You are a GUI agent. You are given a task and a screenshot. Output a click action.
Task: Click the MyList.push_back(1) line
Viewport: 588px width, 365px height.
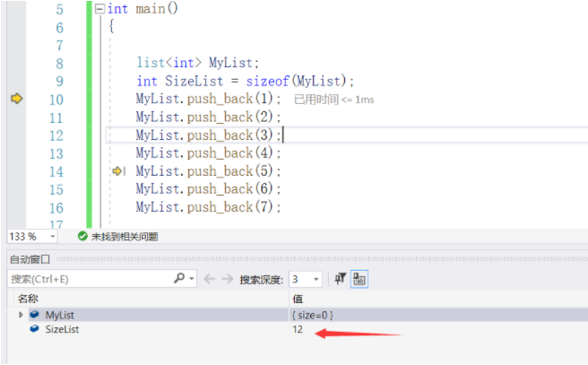pos(209,99)
